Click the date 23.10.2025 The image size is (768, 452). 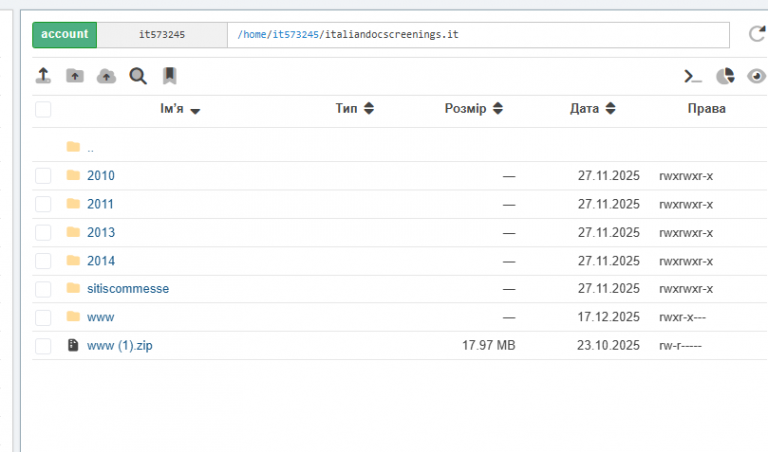[x=608, y=345]
